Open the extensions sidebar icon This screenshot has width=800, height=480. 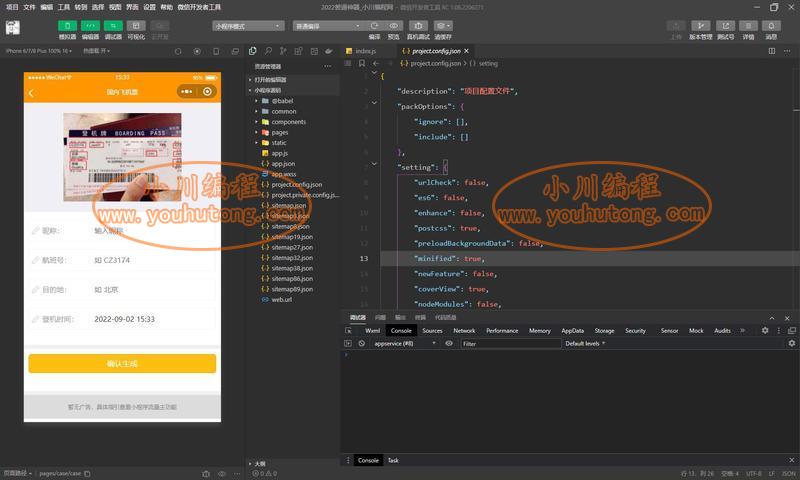pyautogui.click(x=298, y=51)
